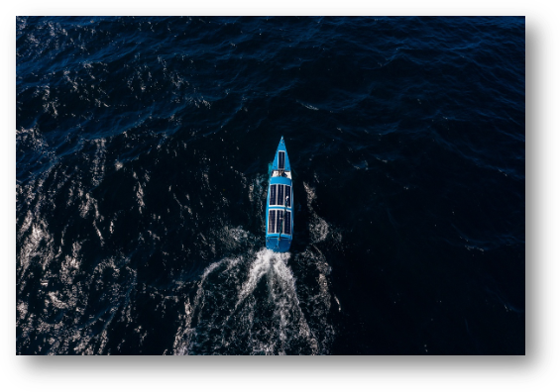Click the blue band between cockpit and panels
This screenshot has height=392, width=560.
point(280,180)
